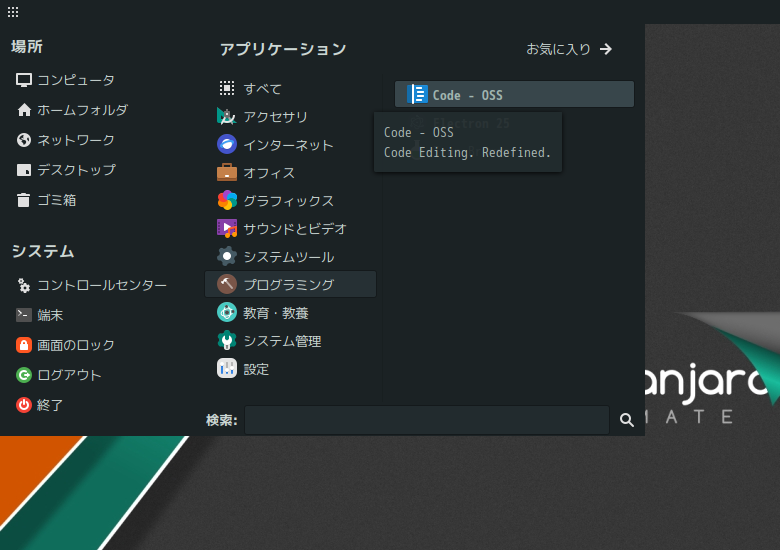Select システム管理 administration category
Viewport: 780px width, 550px height.
tap(291, 341)
